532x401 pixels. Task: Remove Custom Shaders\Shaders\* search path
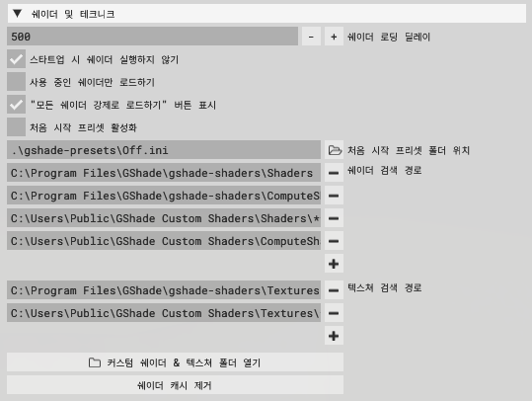[x=334, y=218]
